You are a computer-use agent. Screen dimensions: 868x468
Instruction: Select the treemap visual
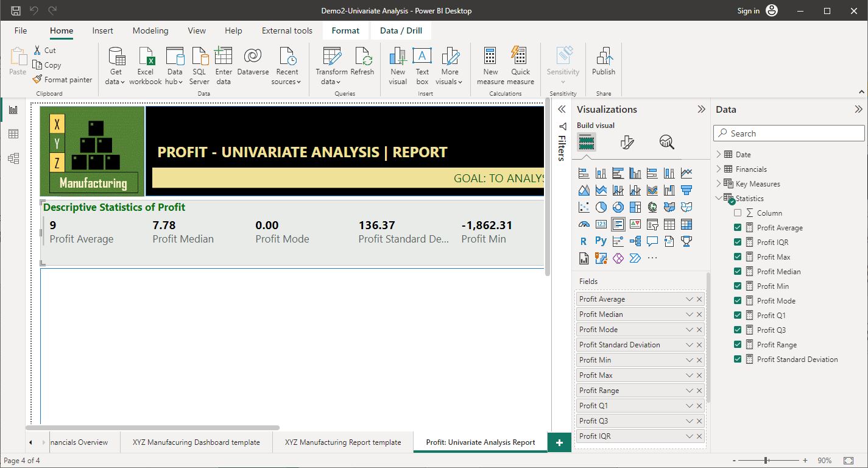point(635,207)
